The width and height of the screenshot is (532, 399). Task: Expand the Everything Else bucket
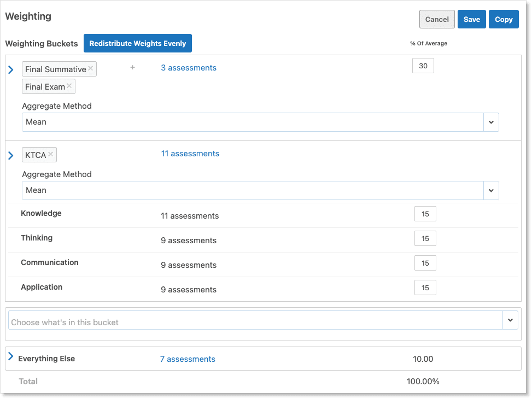click(10, 357)
